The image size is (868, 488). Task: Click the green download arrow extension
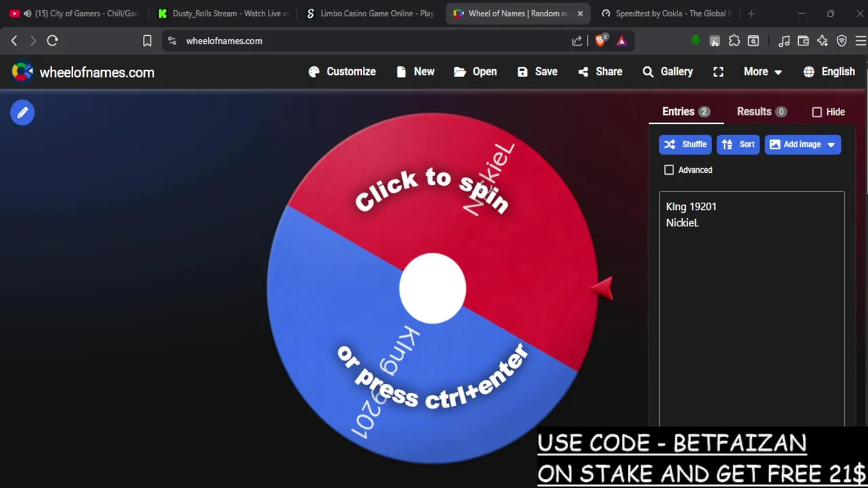pyautogui.click(x=696, y=41)
